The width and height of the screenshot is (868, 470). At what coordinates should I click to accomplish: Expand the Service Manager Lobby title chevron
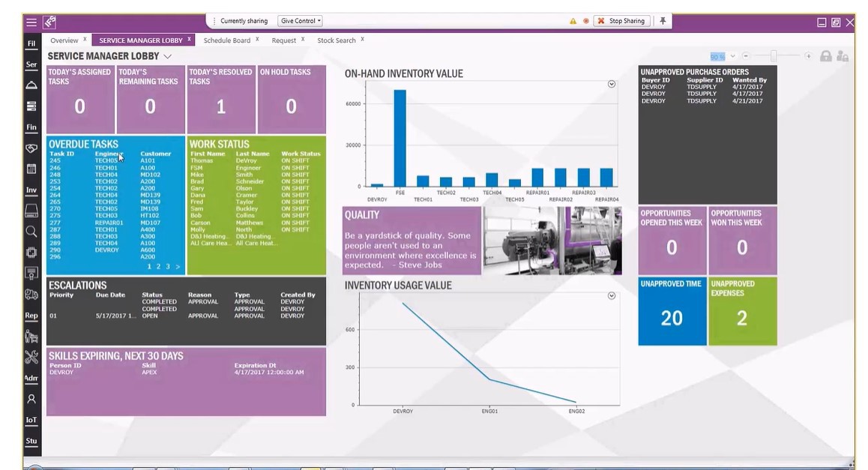(166, 55)
